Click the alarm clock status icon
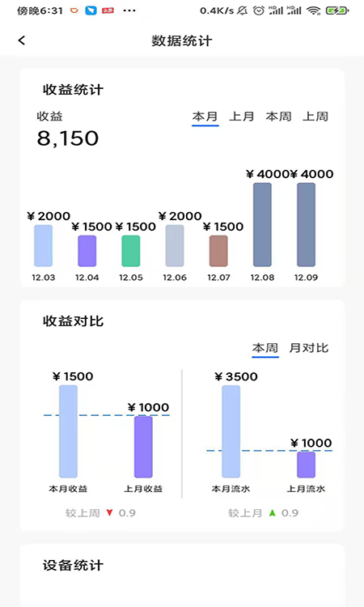This screenshot has height=607, width=364. click(x=258, y=11)
